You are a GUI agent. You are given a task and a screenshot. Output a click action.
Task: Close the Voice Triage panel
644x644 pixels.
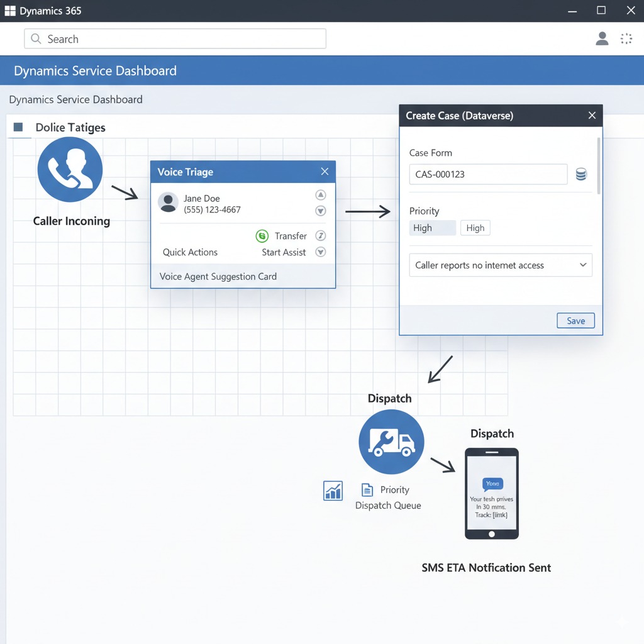tap(325, 171)
